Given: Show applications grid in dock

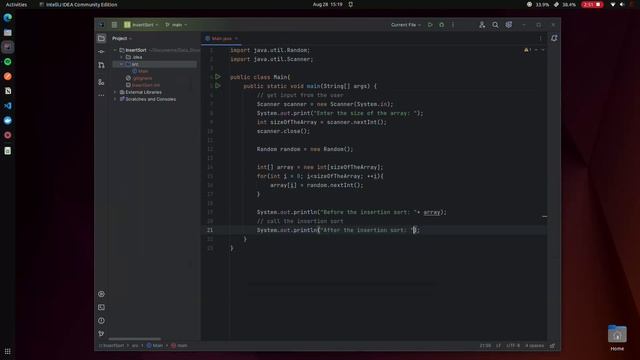Looking at the screenshot, I should [8, 351].
